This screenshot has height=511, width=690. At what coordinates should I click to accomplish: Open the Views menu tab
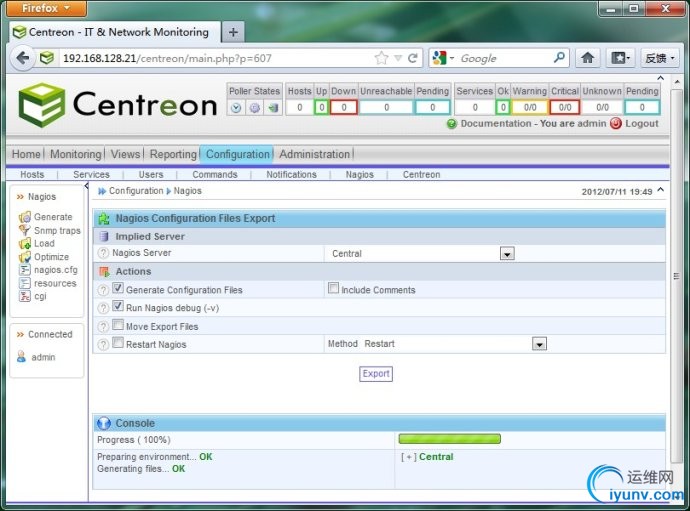point(125,154)
